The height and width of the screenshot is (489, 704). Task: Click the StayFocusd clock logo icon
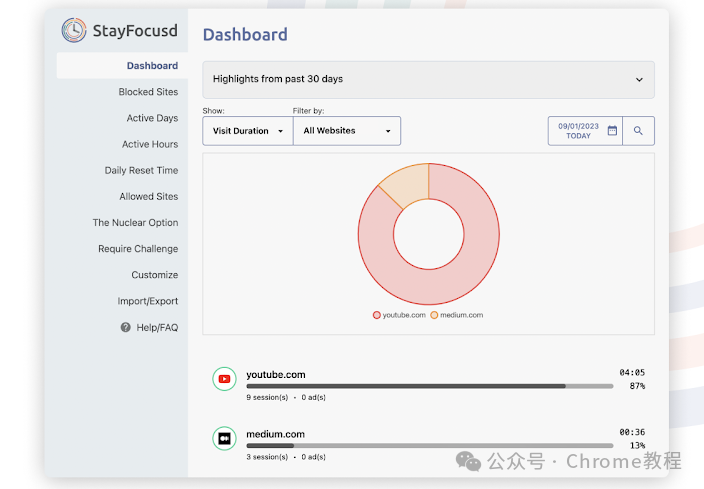click(x=74, y=31)
